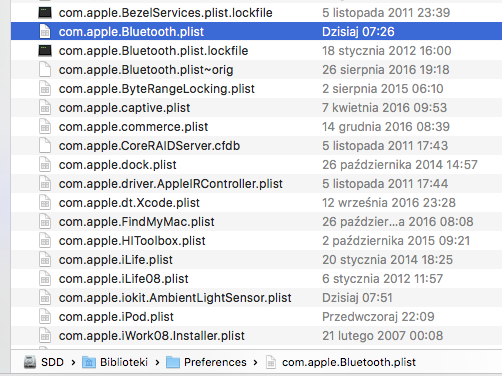Click the date 21 lutego 2007 00:08
The image size is (502, 376).
tap(382, 336)
